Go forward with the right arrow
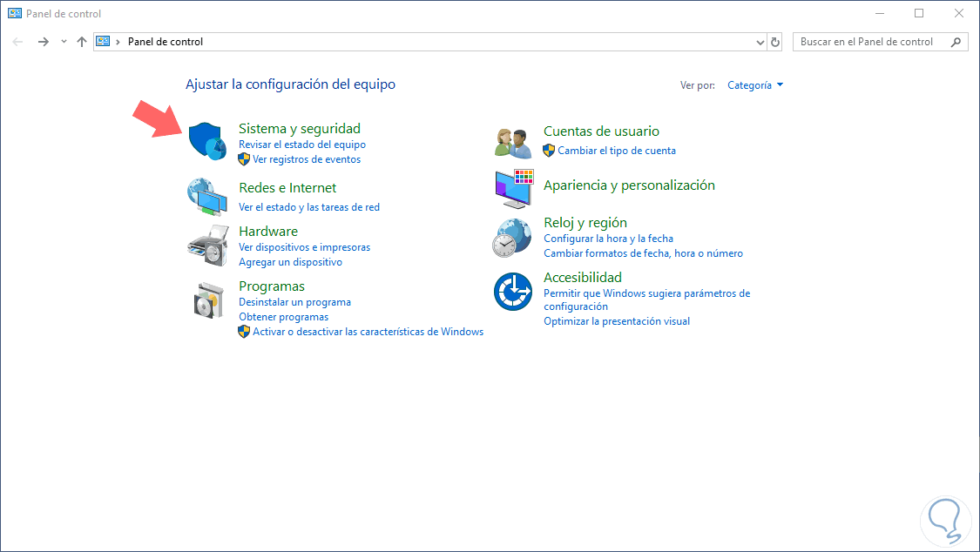Image resolution: width=980 pixels, height=552 pixels. pyautogui.click(x=44, y=42)
